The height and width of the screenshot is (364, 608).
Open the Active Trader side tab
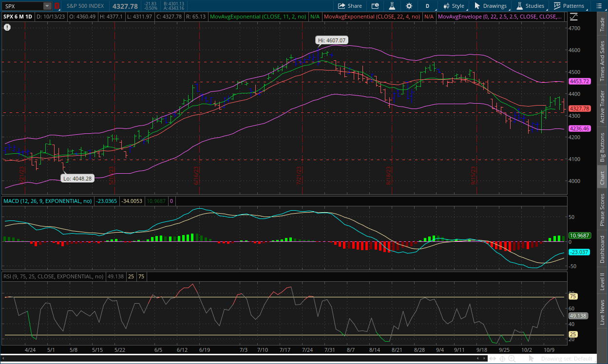pyautogui.click(x=602, y=107)
